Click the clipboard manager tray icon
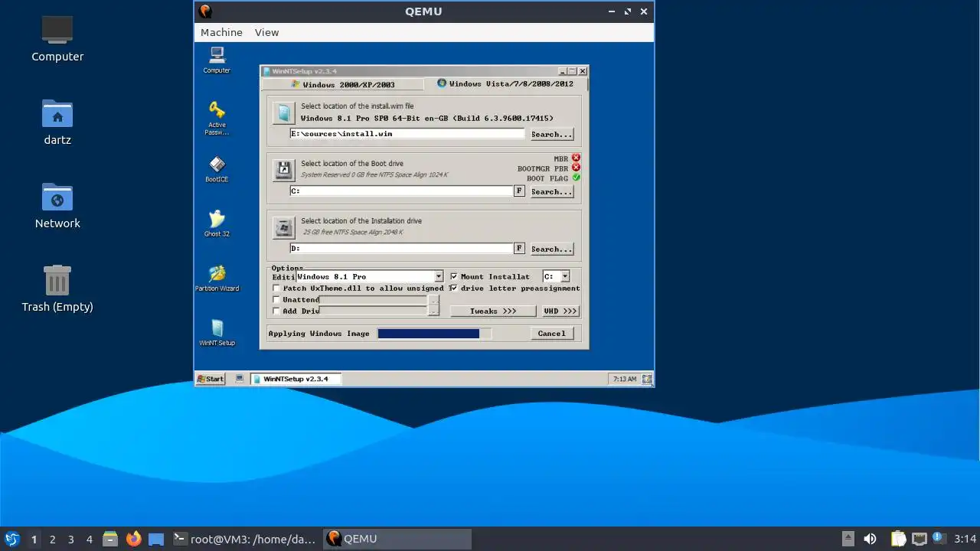The image size is (980, 551). pyautogui.click(x=898, y=539)
